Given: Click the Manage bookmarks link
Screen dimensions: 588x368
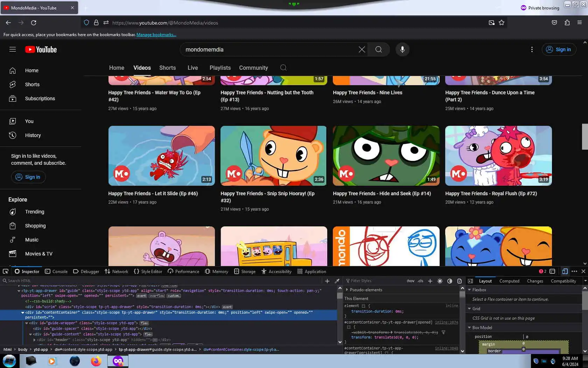Looking at the screenshot, I should [x=156, y=35].
